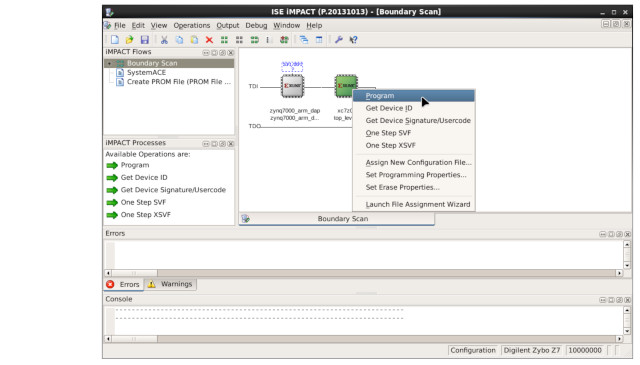Open the Window menu
The width and height of the screenshot is (640, 365).
click(287, 25)
